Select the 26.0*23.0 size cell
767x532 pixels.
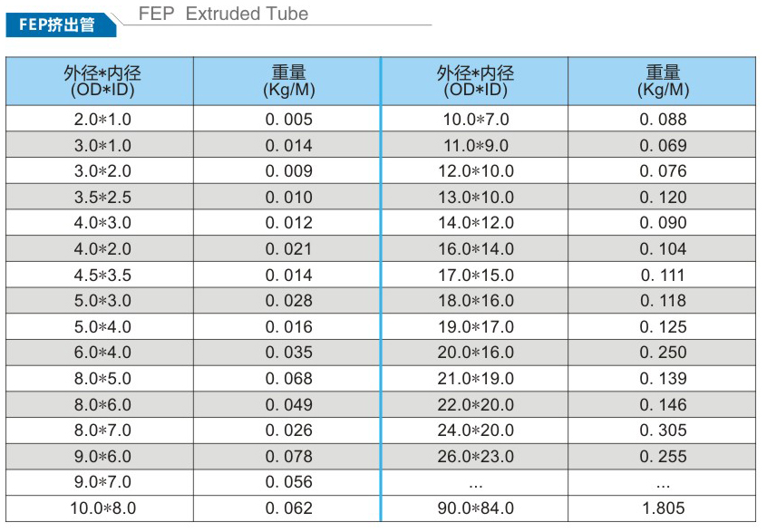point(475,458)
